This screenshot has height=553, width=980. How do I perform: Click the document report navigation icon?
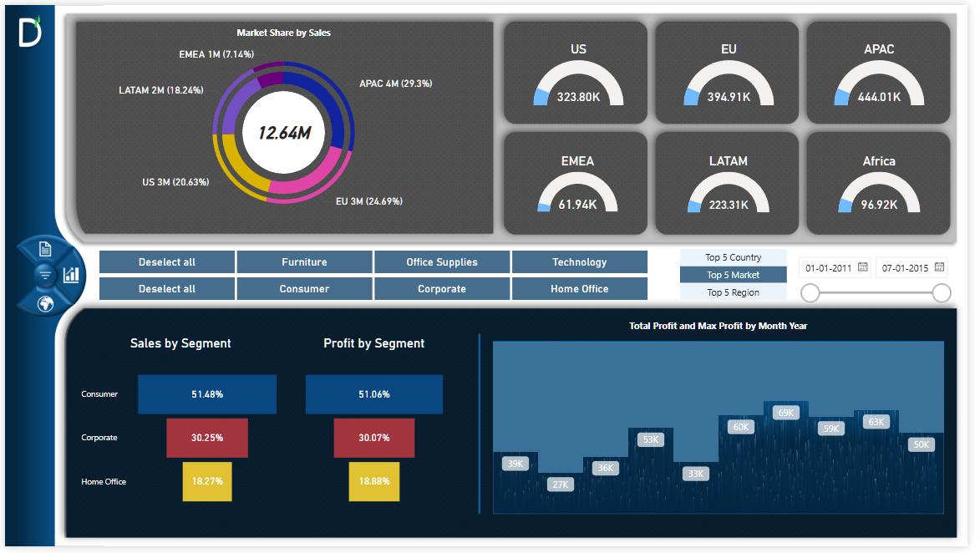[x=45, y=249]
